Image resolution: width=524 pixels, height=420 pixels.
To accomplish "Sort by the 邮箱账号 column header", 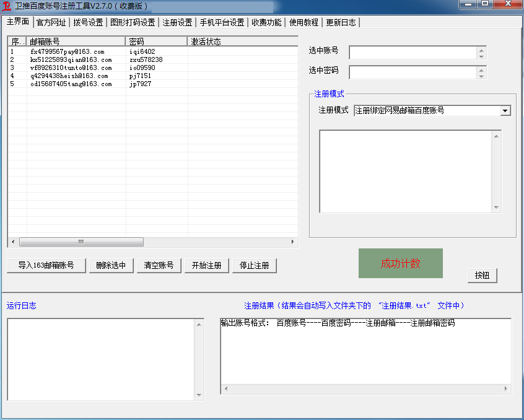I will tap(76, 42).
